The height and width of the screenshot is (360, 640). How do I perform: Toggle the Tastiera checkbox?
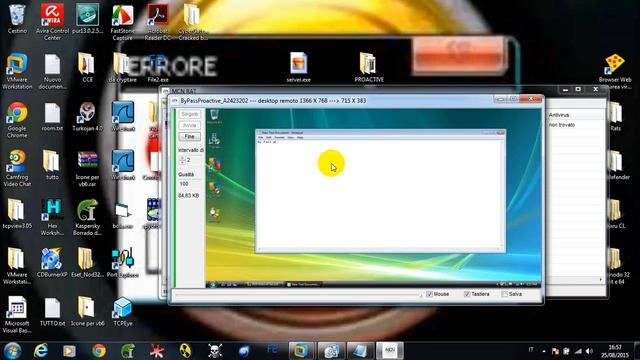click(467, 294)
